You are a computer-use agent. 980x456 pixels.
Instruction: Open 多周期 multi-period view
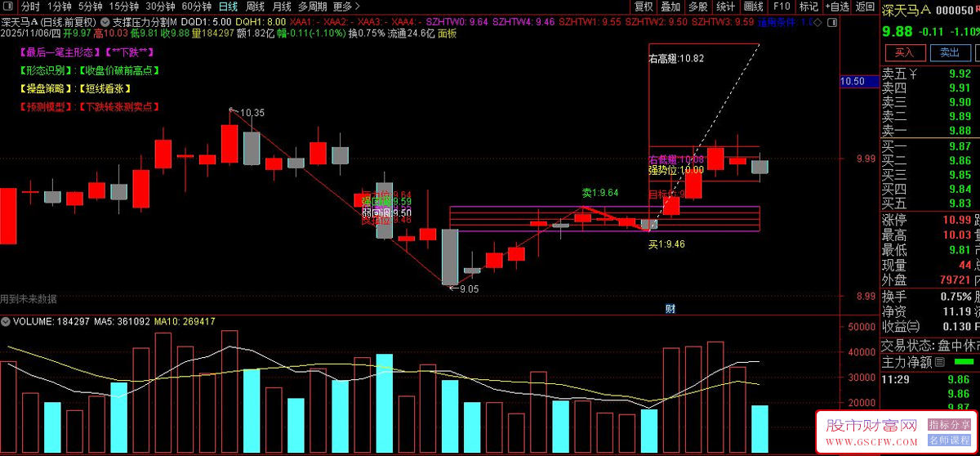point(312,7)
